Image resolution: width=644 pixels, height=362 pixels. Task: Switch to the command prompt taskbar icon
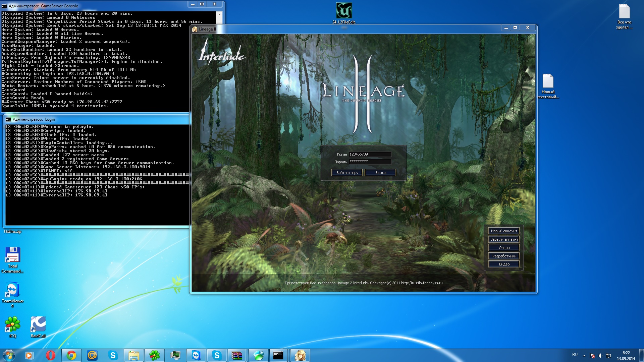pyautogui.click(x=278, y=355)
